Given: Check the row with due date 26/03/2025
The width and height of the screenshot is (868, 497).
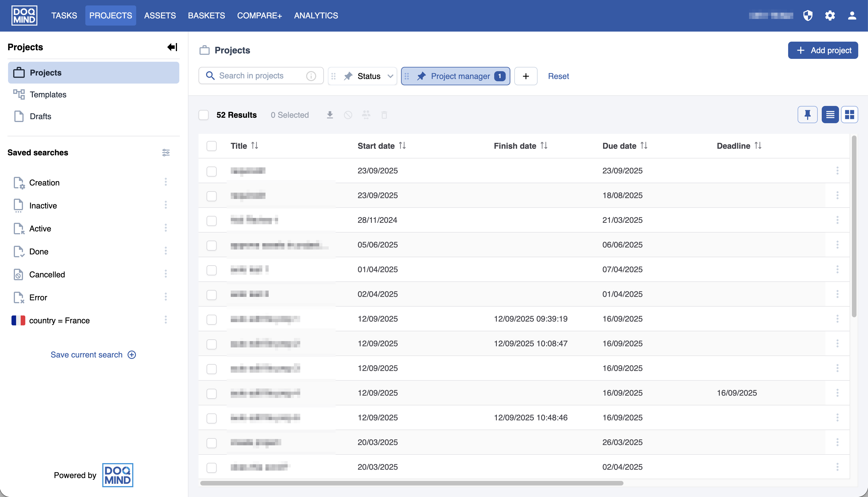Looking at the screenshot, I should [x=211, y=443].
